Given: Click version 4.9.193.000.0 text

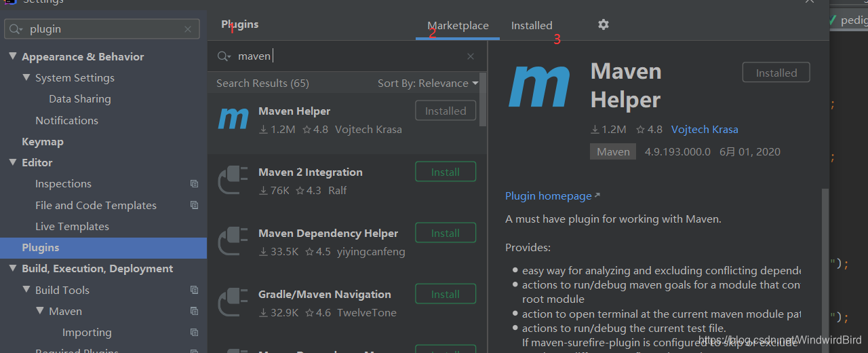Looking at the screenshot, I should [677, 152].
